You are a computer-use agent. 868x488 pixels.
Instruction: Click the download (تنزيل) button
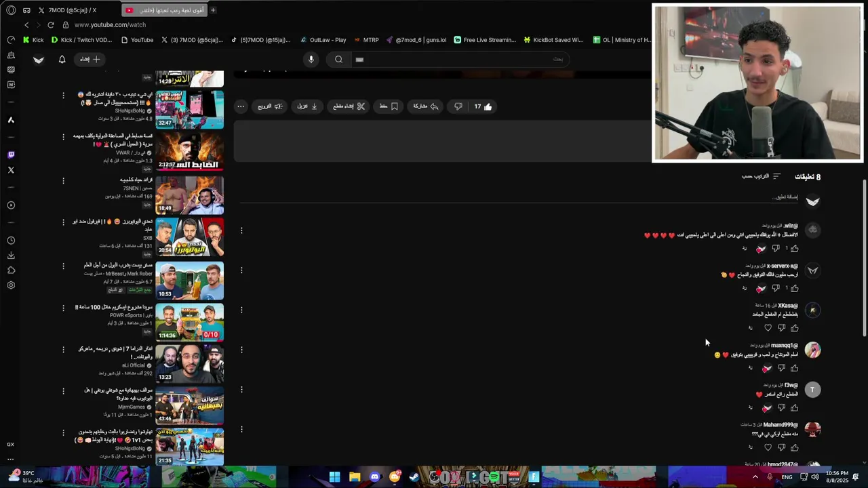pos(307,106)
